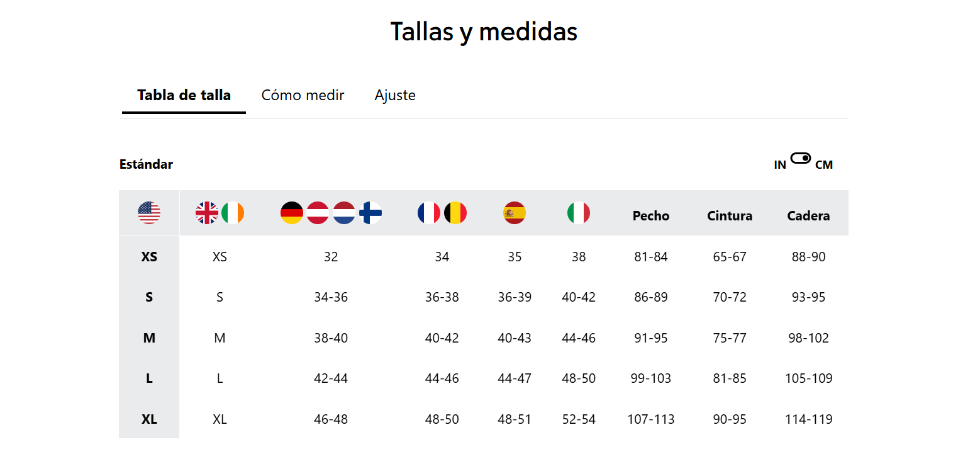The image size is (980, 454).
Task: Select the XL size row header
Action: pyautogui.click(x=149, y=419)
